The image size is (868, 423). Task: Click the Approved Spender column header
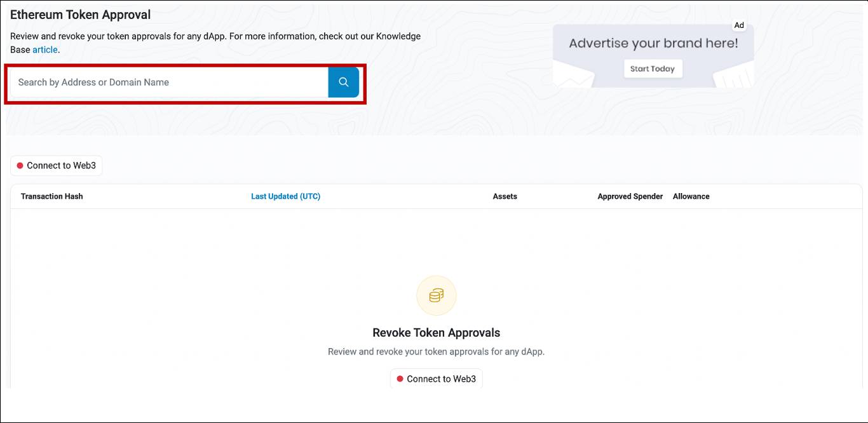click(630, 196)
